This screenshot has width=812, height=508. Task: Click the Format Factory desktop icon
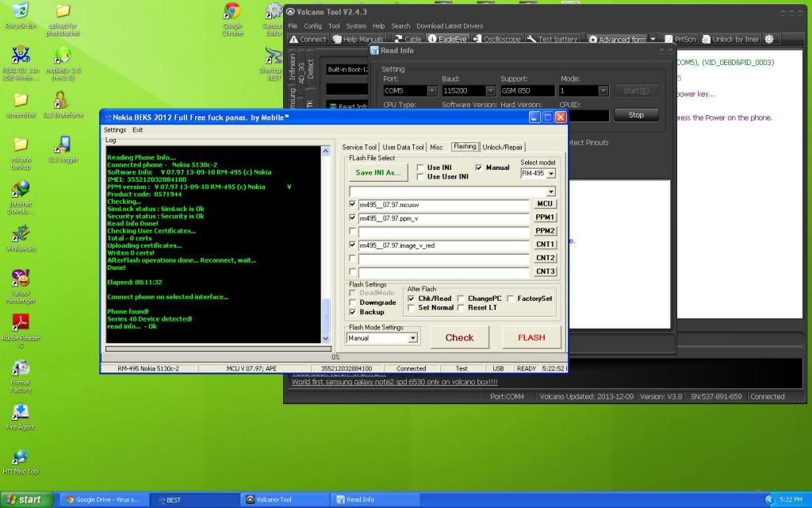pyautogui.click(x=21, y=376)
